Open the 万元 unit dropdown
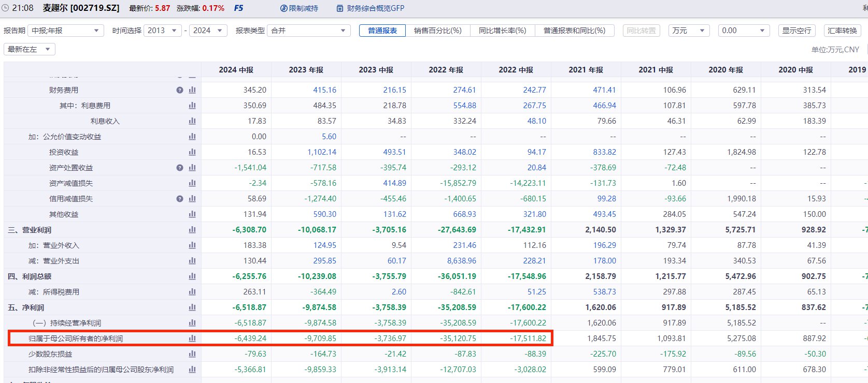868x383 pixels. point(689,31)
